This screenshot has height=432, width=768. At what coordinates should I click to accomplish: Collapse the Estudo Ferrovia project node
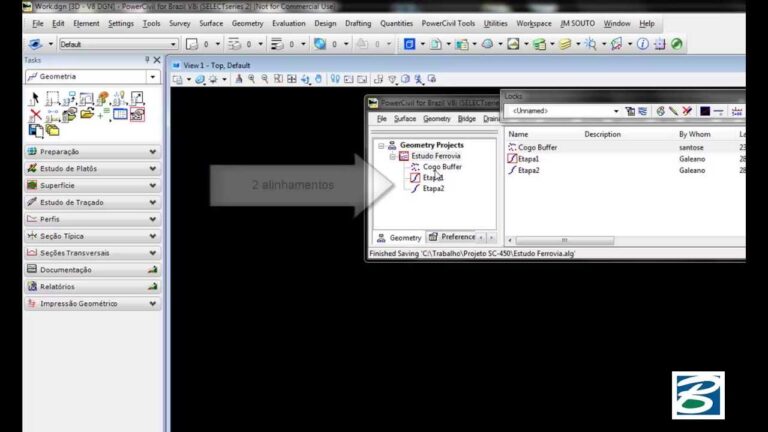(x=392, y=156)
